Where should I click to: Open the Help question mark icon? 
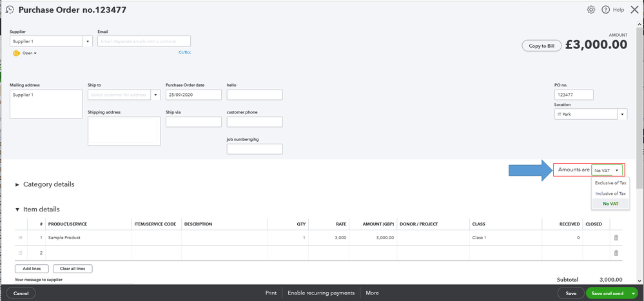point(605,10)
